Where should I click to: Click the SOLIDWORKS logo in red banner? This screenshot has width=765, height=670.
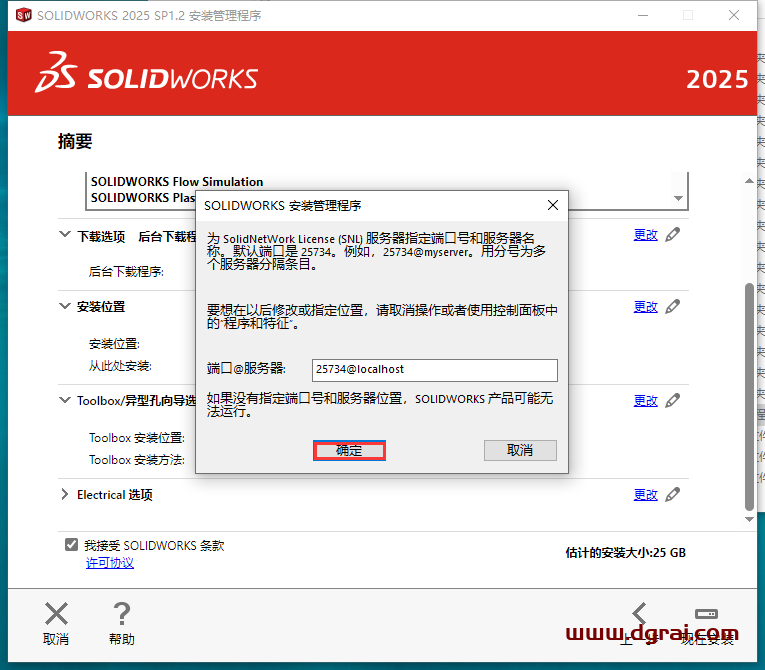point(146,73)
